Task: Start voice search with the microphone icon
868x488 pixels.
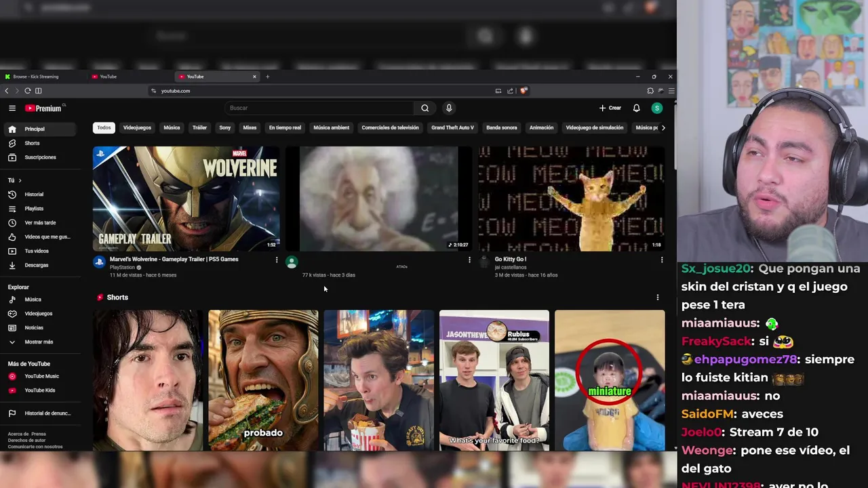Action: click(448, 108)
